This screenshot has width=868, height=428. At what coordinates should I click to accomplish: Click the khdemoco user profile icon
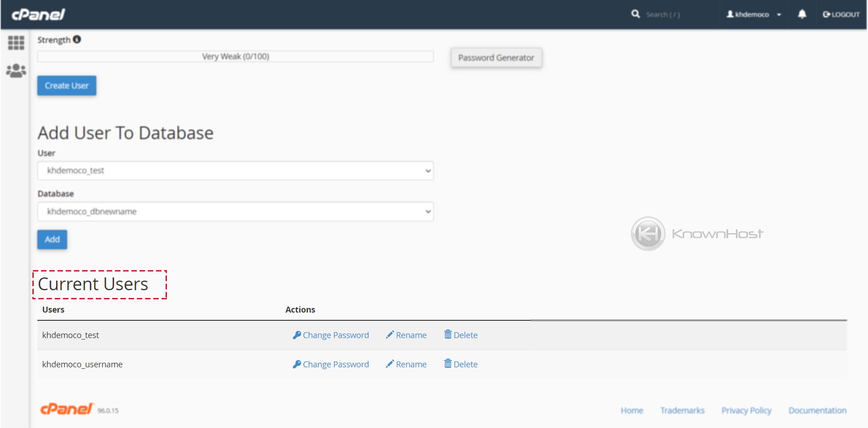click(x=731, y=14)
